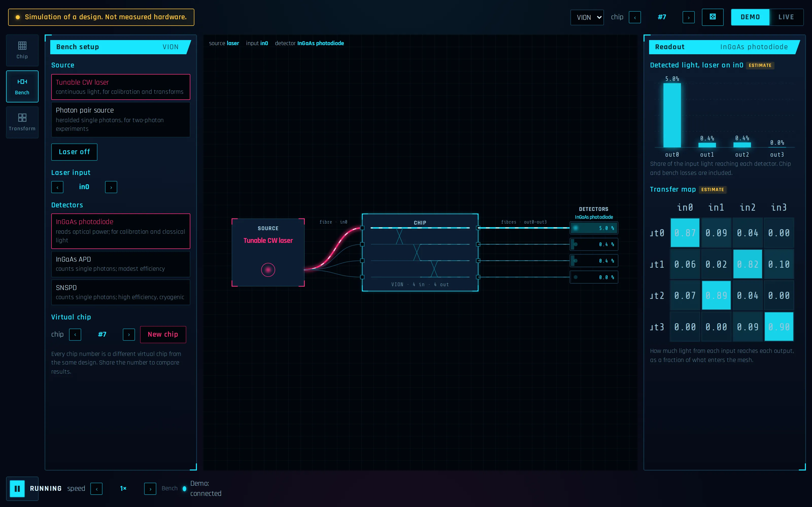
Task: Pause the running simulation
Action: pyautogui.click(x=17, y=488)
